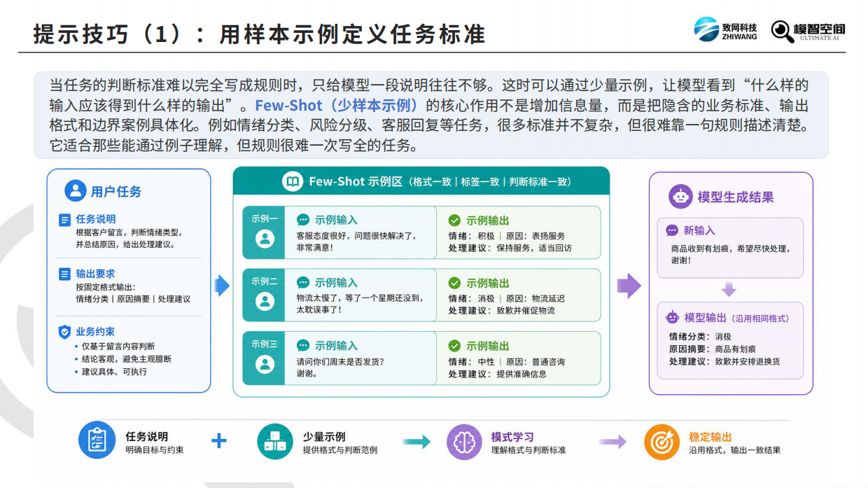This screenshot has height=488, width=868.
Task: Click the 模型生成结果 heading
Action: pos(736,197)
